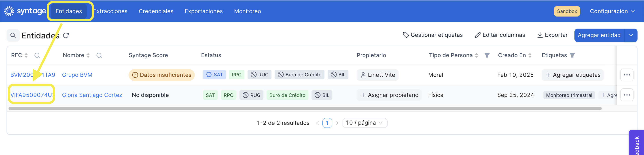Click the Syntage logo icon

(9, 11)
